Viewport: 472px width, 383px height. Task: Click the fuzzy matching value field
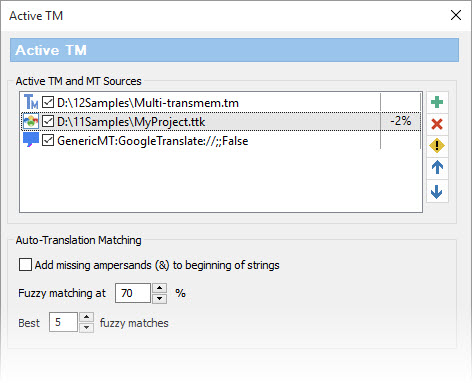coord(133,293)
